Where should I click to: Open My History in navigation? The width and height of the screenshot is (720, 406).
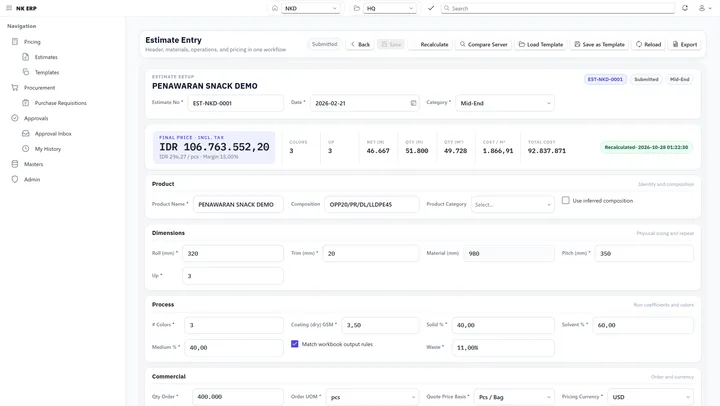point(48,149)
